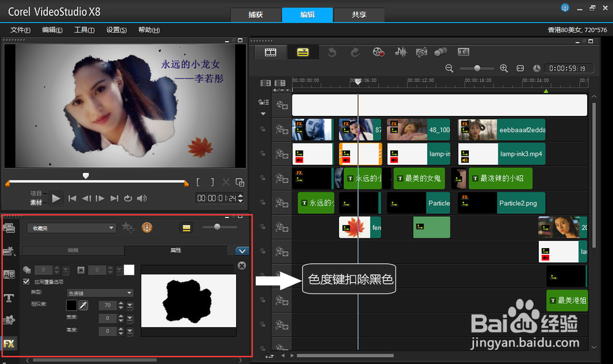Set mark-in bracket

point(198,182)
